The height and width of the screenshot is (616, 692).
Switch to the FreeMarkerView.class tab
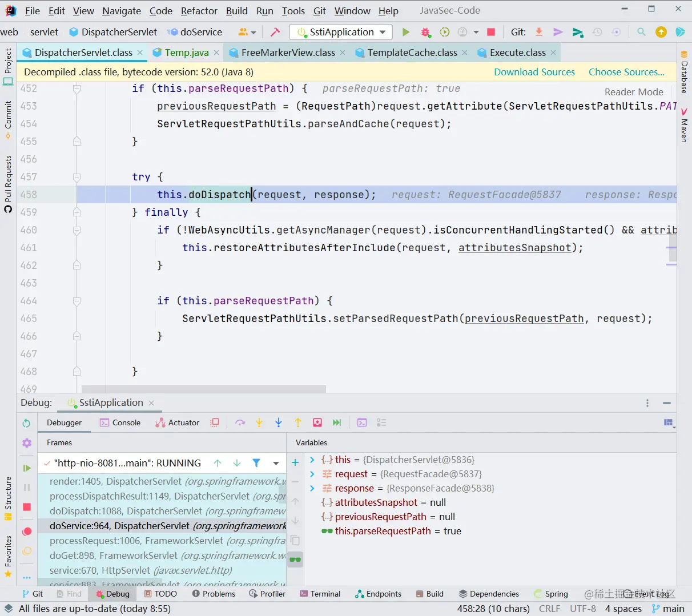[288, 53]
